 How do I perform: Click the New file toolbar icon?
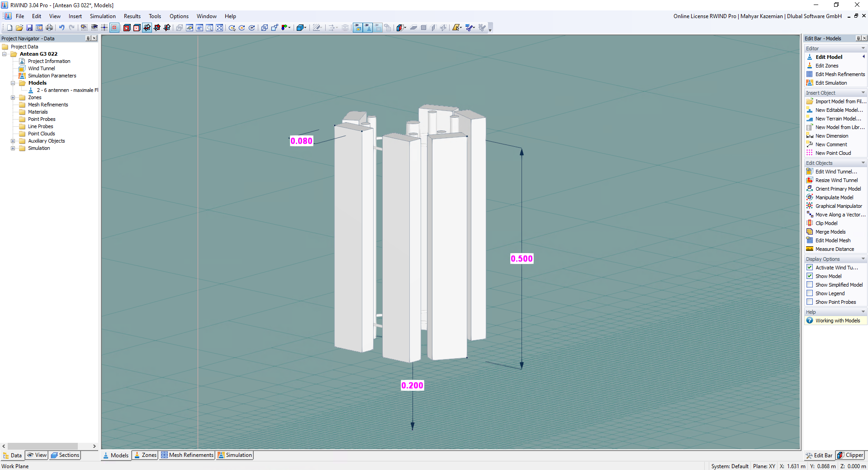pyautogui.click(x=9, y=28)
